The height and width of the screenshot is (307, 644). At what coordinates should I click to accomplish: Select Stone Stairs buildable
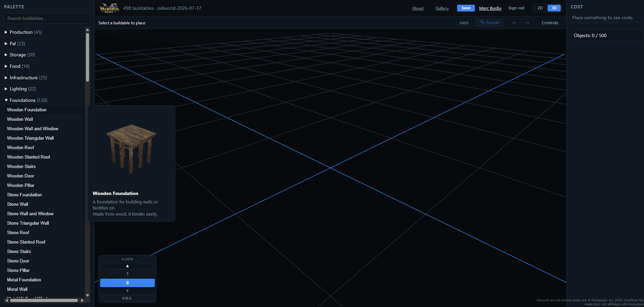coord(19,251)
